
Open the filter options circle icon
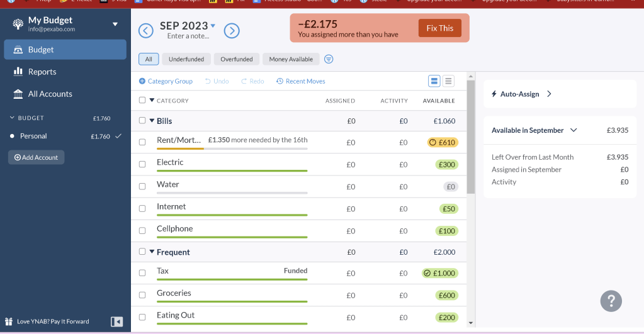[329, 59]
